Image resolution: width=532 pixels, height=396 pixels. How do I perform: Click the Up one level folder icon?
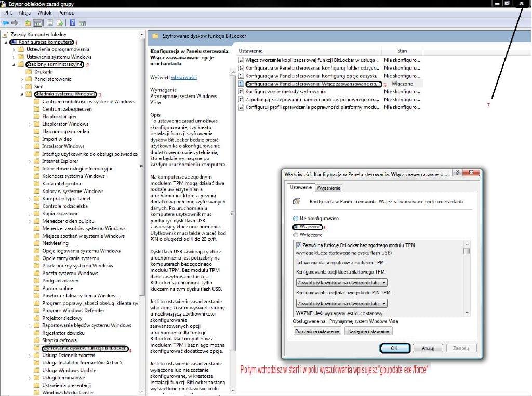pyautogui.click(x=28, y=23)
